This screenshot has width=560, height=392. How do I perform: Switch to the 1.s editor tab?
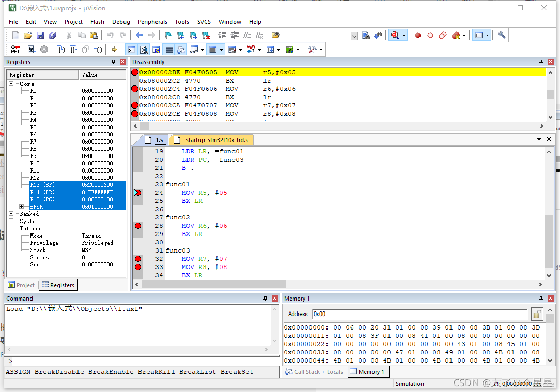[x=155, y=140]
